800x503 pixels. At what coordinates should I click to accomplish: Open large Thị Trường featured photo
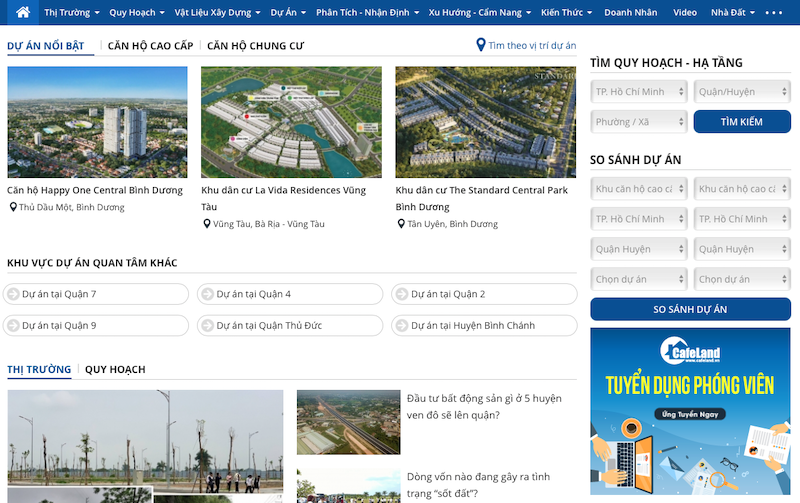coord(145,446)
